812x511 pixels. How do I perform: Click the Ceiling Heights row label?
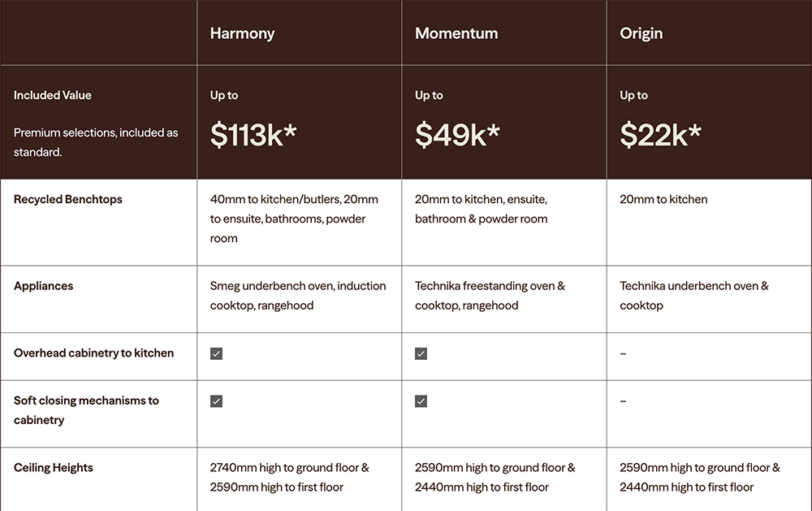point(54,468)
